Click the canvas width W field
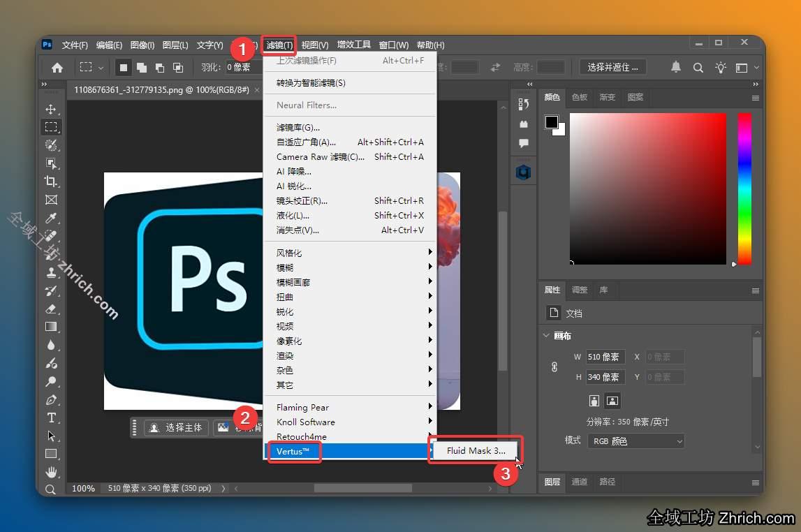The image size is (801, 532). (x=605, y=357)
